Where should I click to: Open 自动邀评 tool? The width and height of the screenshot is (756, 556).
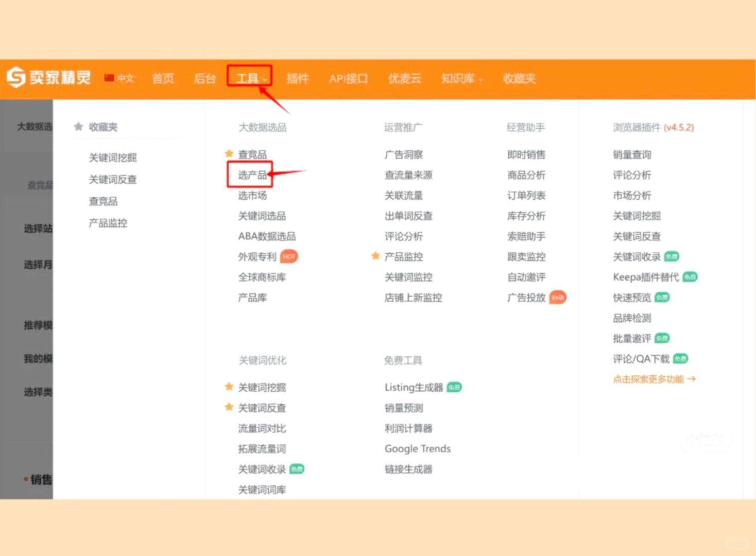[x=526, y=277]
